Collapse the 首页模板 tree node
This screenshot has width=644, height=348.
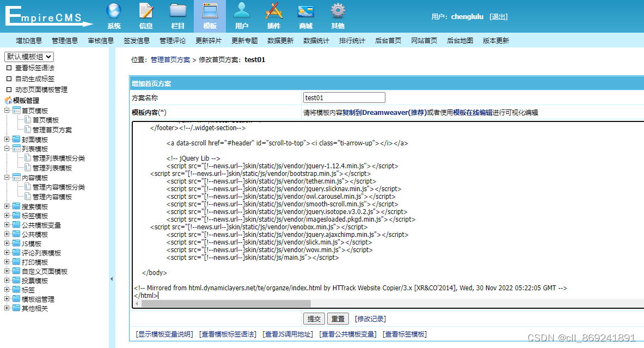tap(7, 111)
